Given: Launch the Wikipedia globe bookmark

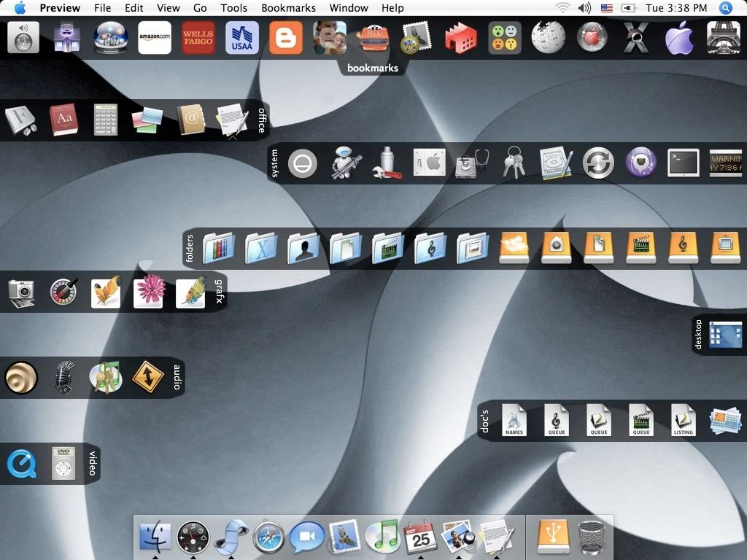Looking at the screenshot, I should tap(548, 38).
